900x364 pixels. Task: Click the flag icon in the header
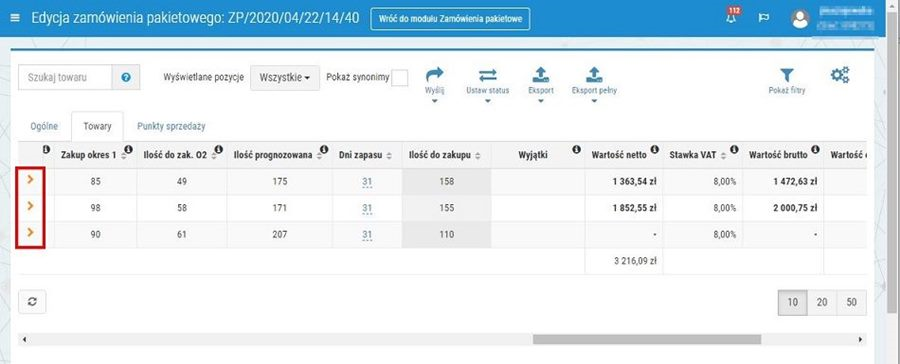pyautogui.click(x=764, y=18)
